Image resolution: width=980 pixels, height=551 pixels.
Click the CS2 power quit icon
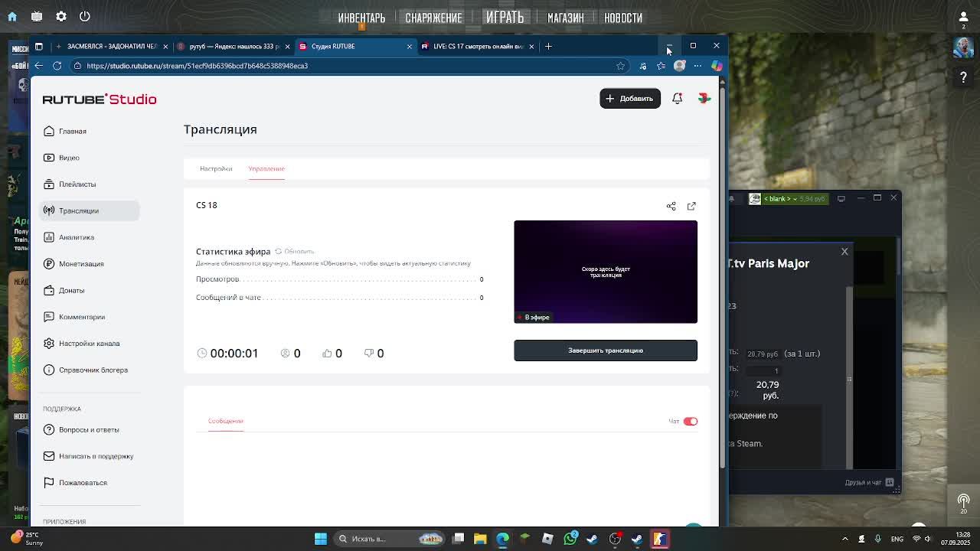tap(85, 16)
